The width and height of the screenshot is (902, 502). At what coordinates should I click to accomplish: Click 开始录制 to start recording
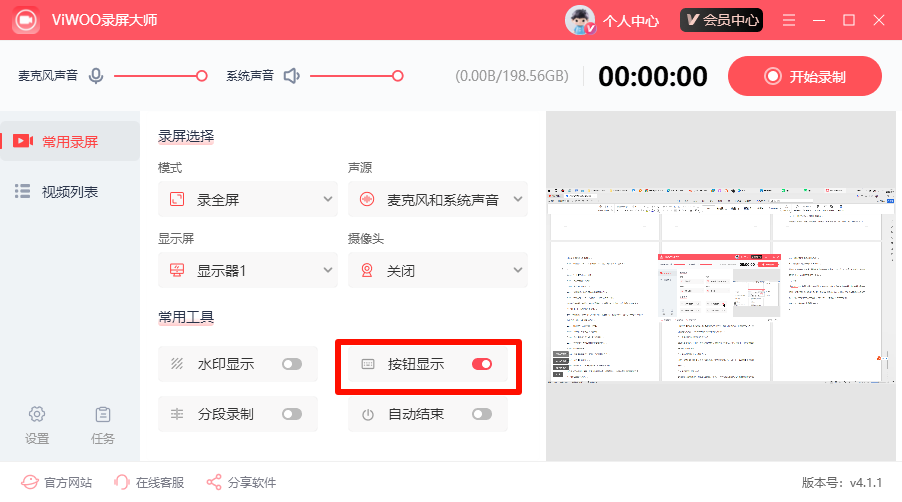click(x=804, y=76)
